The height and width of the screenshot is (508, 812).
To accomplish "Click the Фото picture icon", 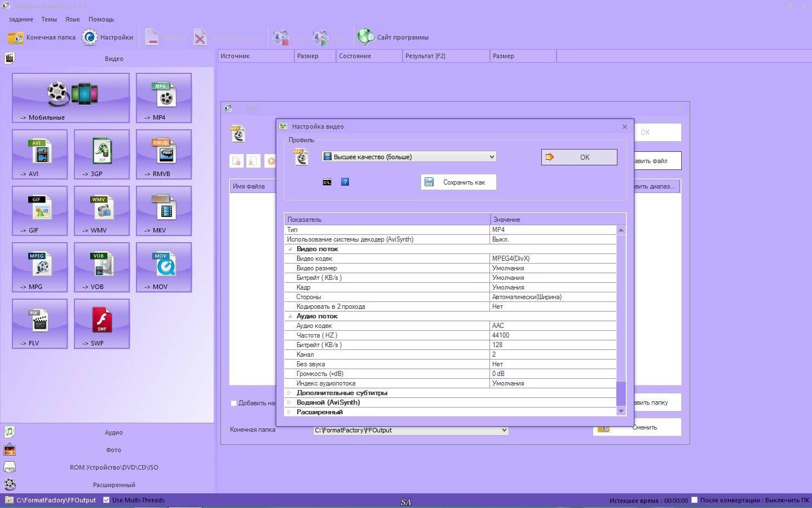I will click(10, 450).
